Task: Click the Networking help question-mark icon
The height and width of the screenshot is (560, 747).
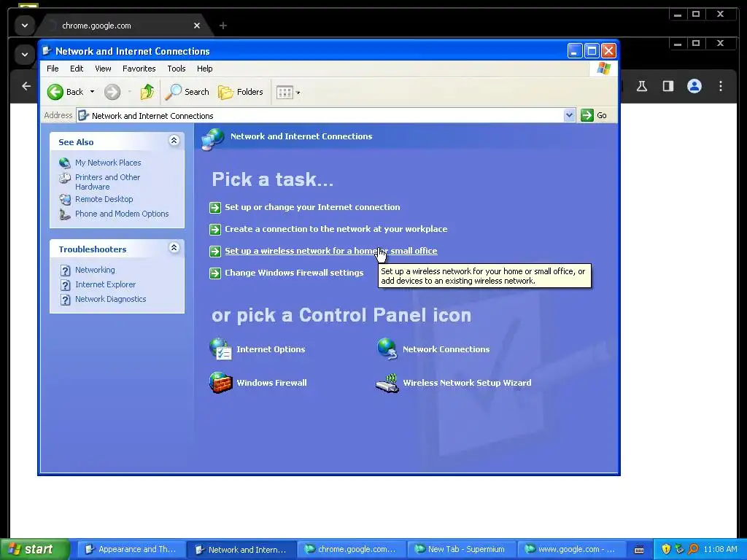Action: click(x=65, y=271)
